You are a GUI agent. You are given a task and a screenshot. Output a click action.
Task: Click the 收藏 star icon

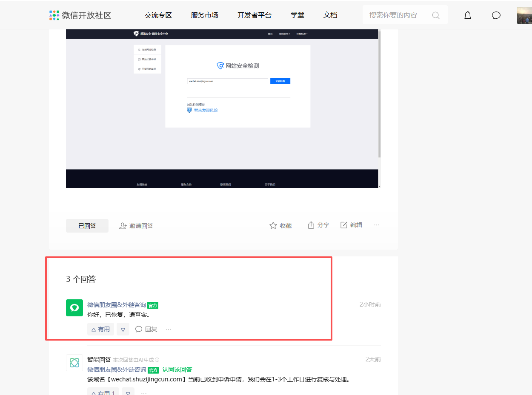(273, 225)
